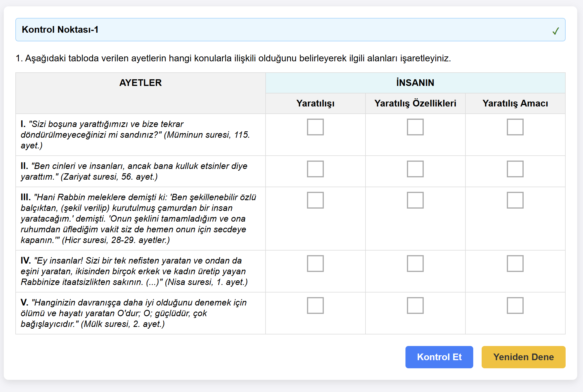This screenshot has height=392, width=583.
Task: Select the Yaratılış Amacı column header
Action: pos(515,103)
